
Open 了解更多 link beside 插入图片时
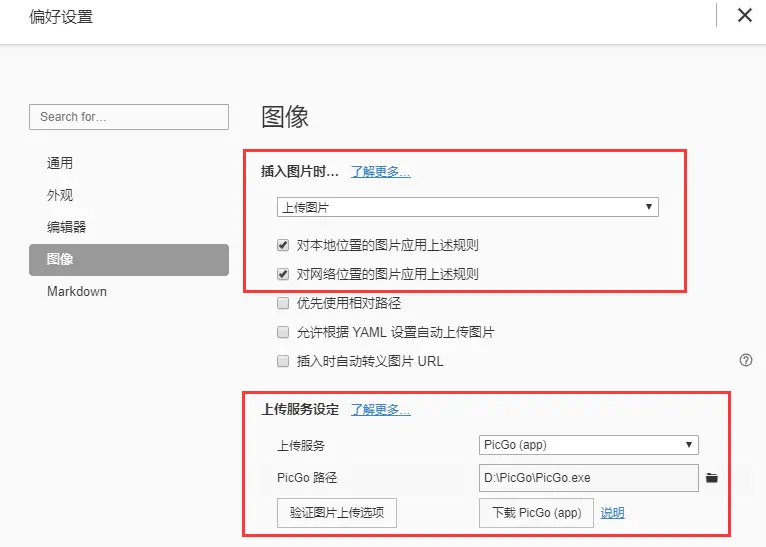[x=381, y=172]
